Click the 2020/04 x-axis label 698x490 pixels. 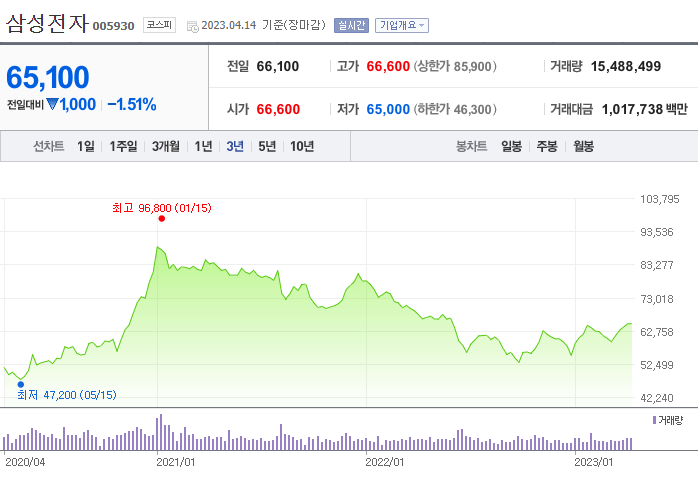[25, 462]
